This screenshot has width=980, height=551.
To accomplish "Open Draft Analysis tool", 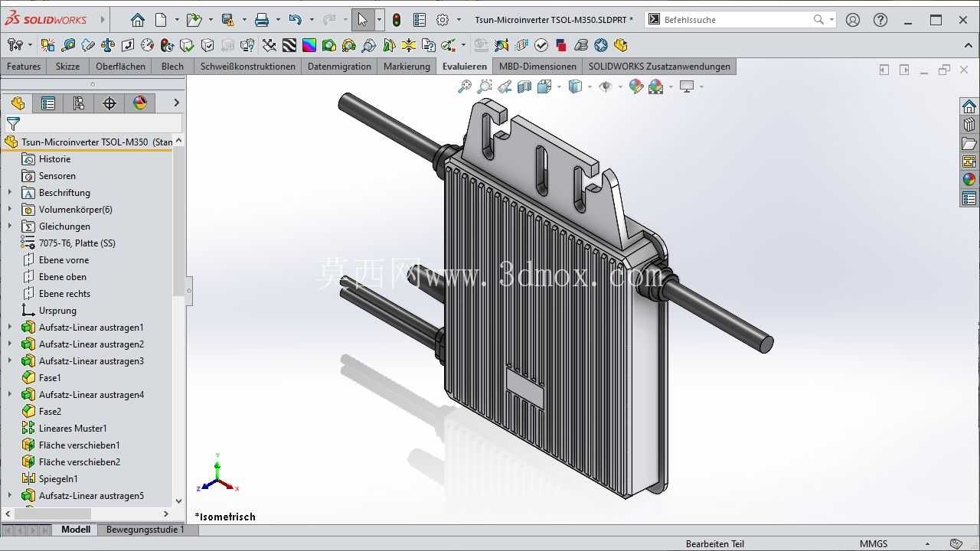I will click(329, 45).
